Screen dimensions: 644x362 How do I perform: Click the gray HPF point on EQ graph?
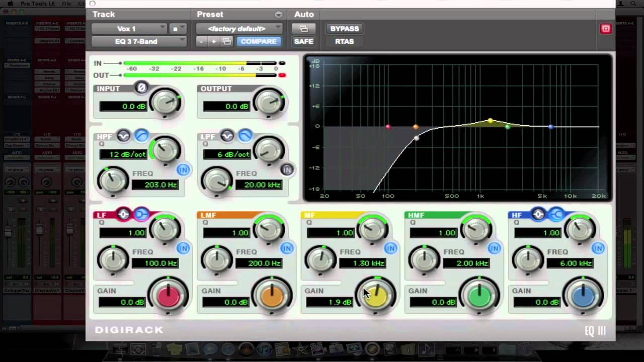[417, 138]
